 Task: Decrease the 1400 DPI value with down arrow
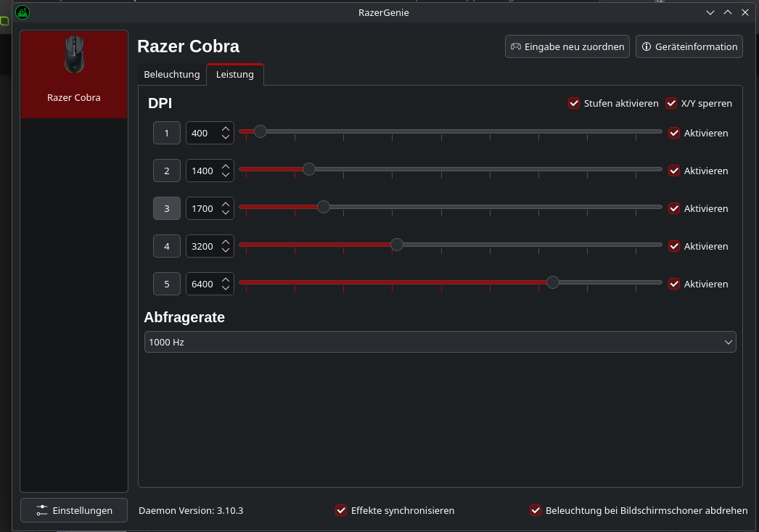click(226, 175)
